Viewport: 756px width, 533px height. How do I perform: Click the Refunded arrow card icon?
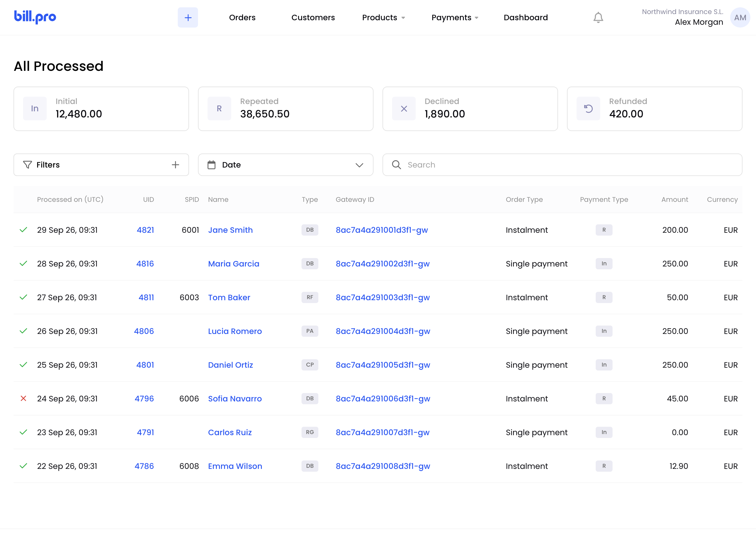point(588,109)
